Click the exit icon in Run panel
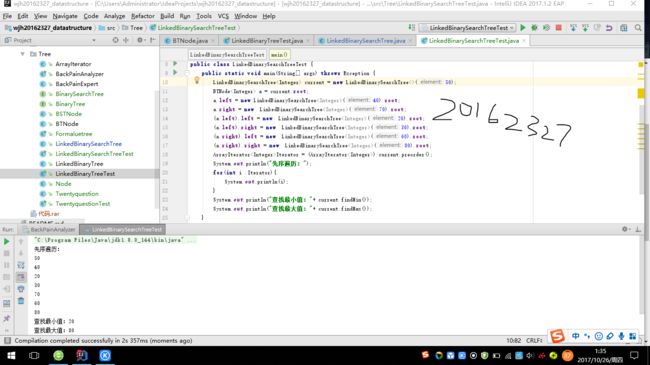Screen dimensions: 650x365 click(x=7, y=289)
